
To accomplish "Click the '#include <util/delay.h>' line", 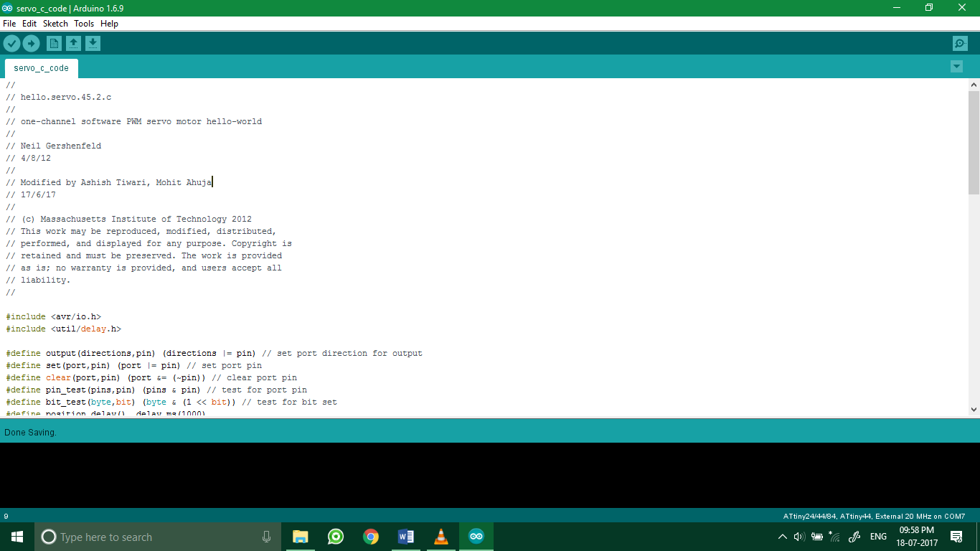I will [x=64, y=329].
